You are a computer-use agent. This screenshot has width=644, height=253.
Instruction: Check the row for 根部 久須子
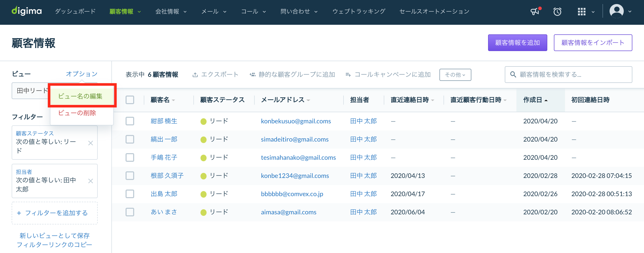coord(130,176)
